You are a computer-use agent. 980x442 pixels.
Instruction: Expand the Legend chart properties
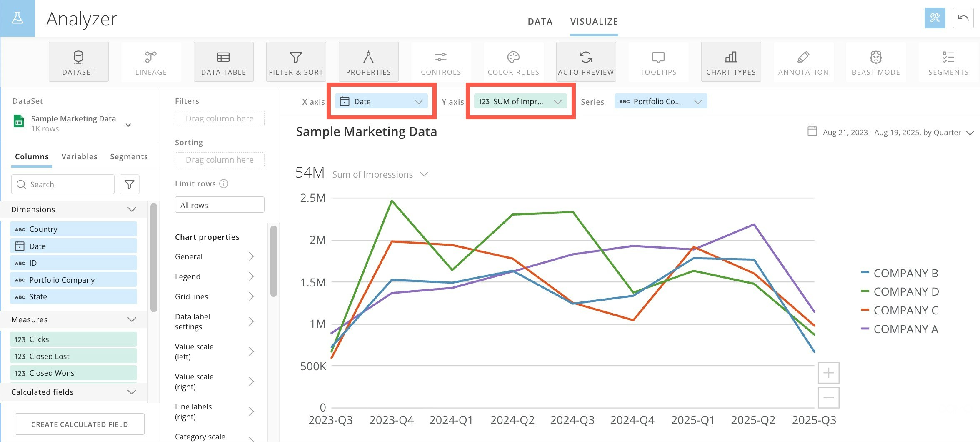(215, 276)
